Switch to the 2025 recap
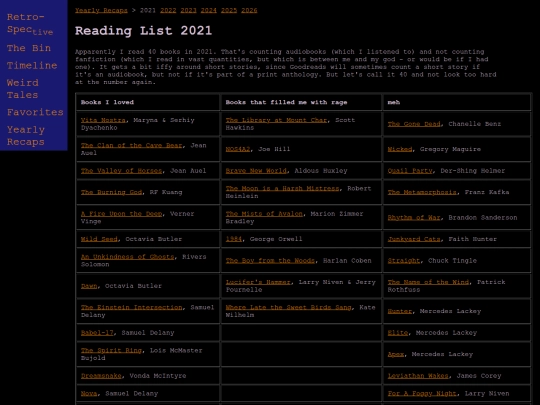The height and width of the screenshot is (405, 540). (229, 10)
